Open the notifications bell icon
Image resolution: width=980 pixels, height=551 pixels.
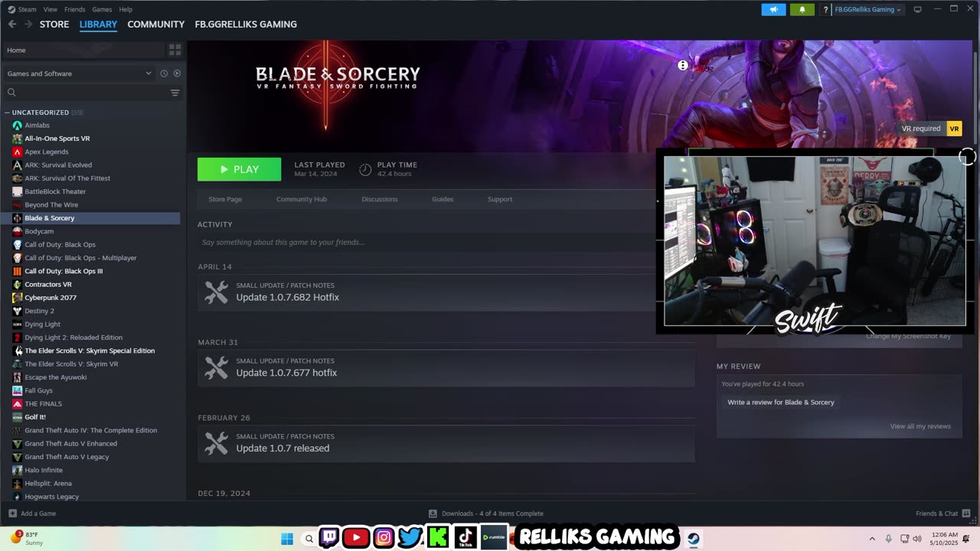(802, 9)
